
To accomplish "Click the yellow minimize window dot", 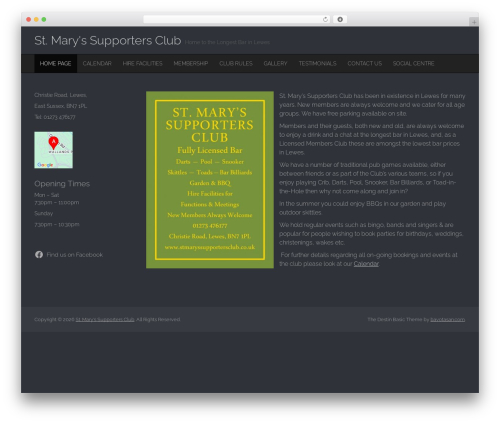I will coord(36,19).
